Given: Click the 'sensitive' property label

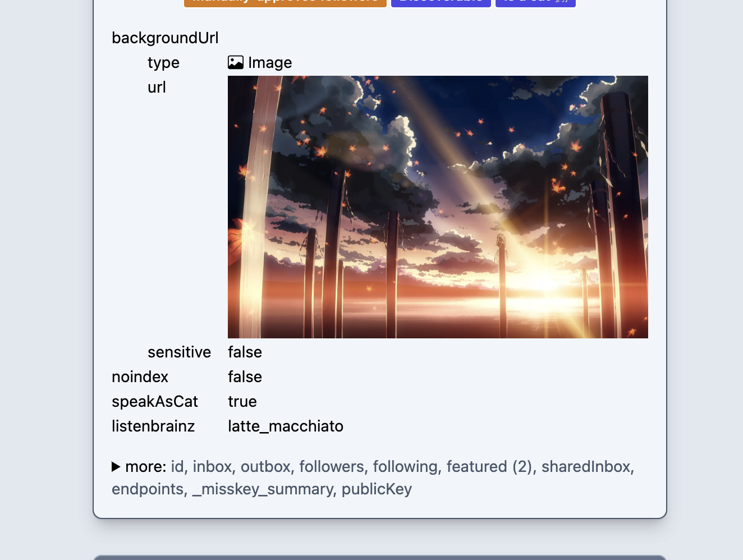Looking at the screenshot, I should 180,352.
